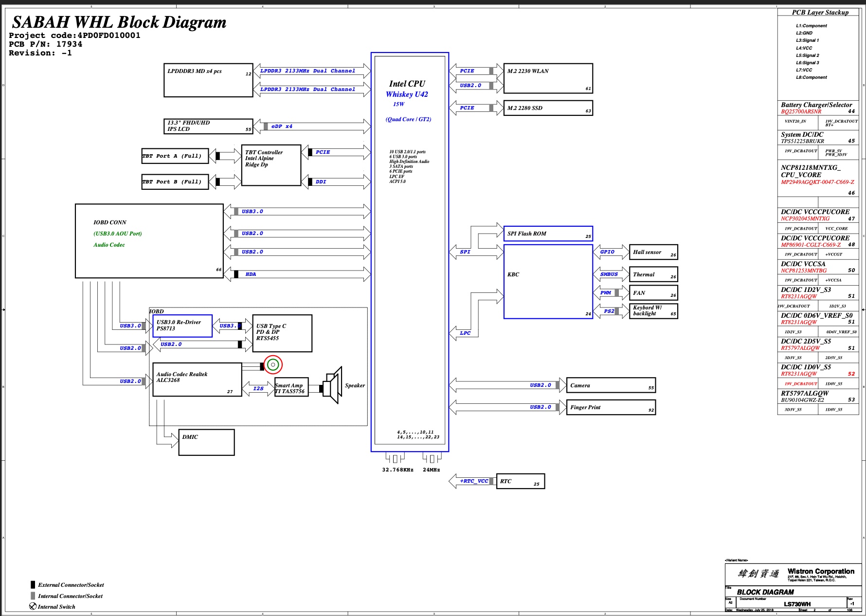The height and width of the screenshot is (616, 866).
Task: Click the RTC box
Action: point(521,481)
